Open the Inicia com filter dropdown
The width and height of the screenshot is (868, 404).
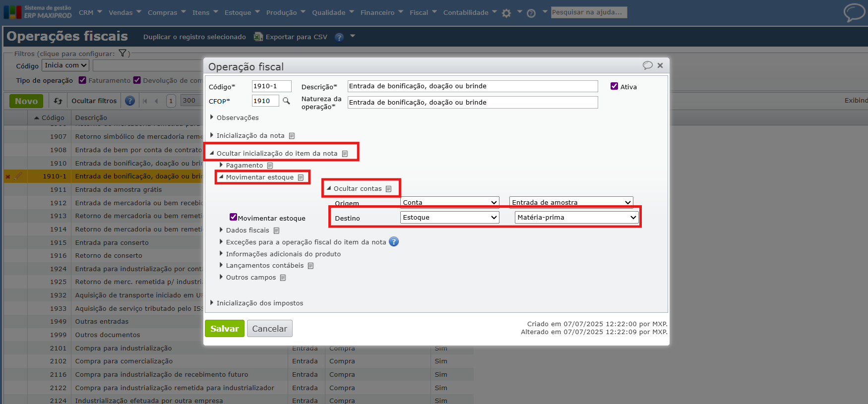(x=65, y=65)
